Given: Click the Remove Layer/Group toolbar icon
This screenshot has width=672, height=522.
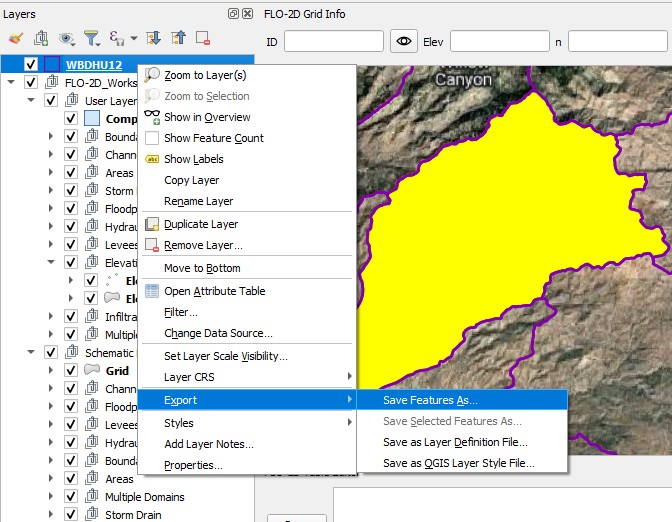Looking at the screenshot, I should pos(203,38).
